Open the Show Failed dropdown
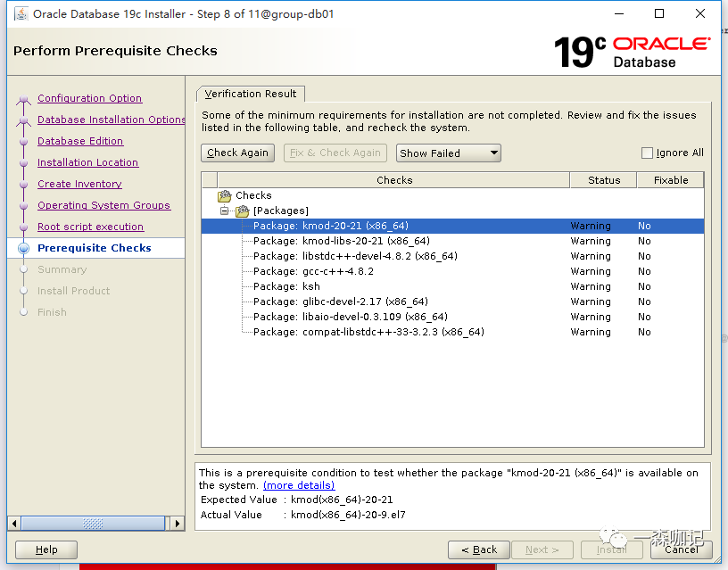 448,153
